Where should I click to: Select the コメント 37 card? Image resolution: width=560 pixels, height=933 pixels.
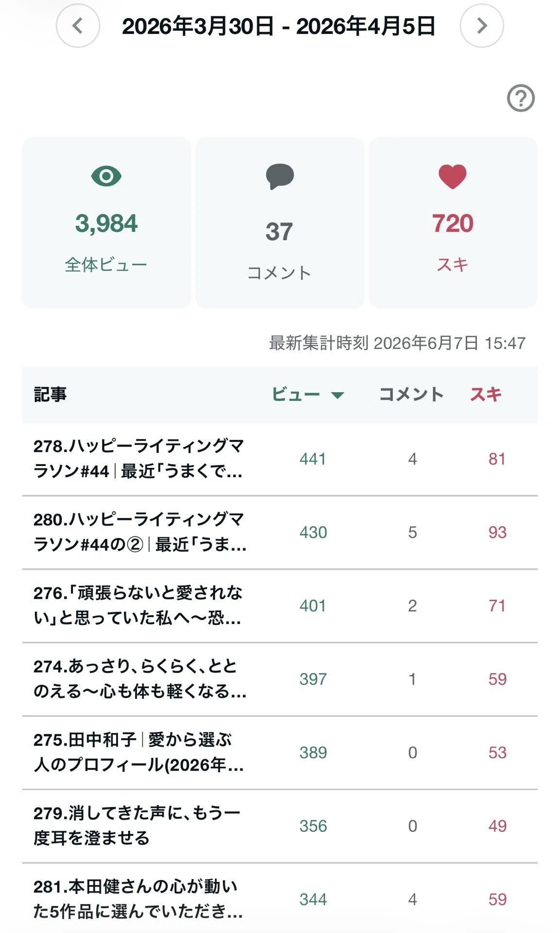(280, 223)
